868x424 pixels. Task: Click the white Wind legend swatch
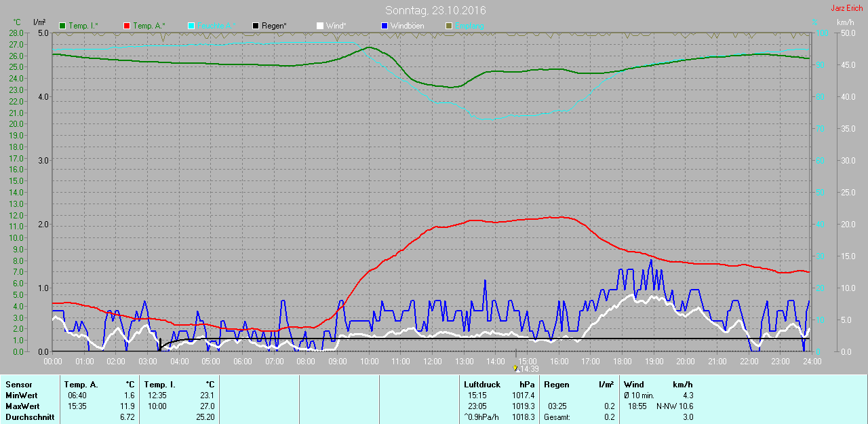320,26
